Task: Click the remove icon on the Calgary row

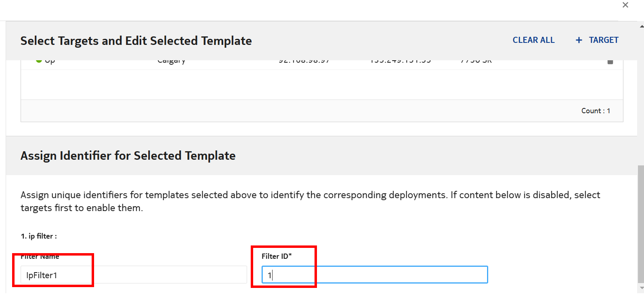Action: click(610, 62)
